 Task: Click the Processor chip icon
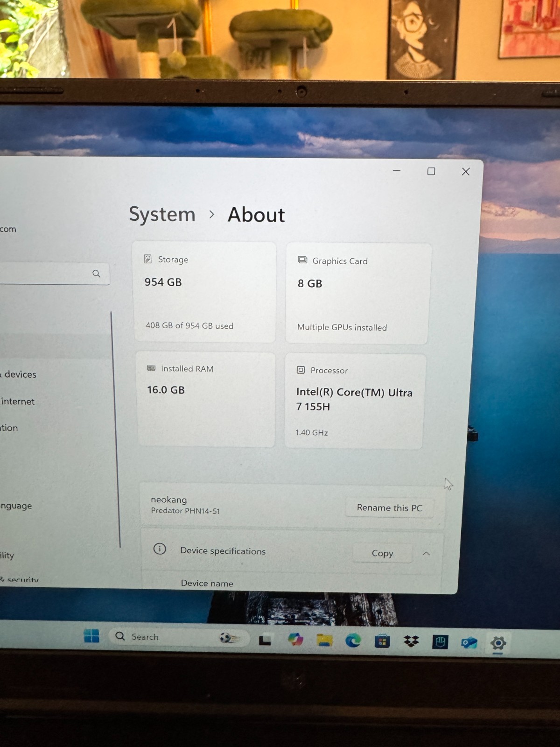pyautogui.click(x=301, y=370)
